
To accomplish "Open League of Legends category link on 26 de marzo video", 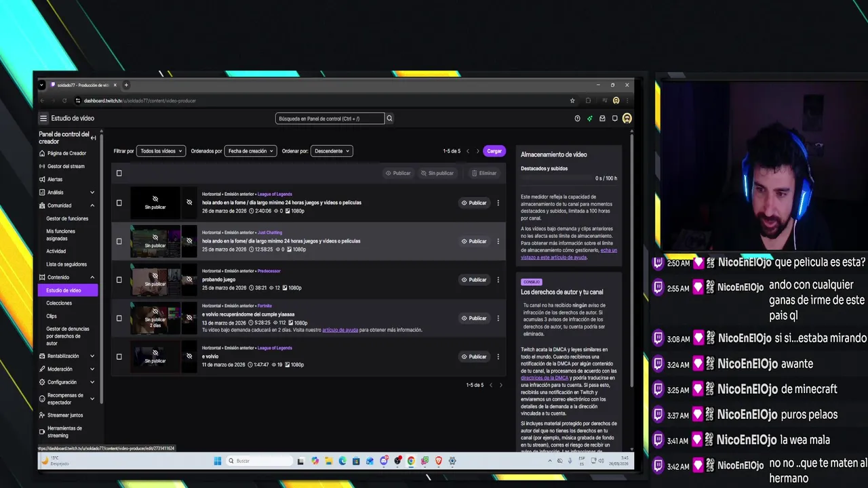I will click(x=275, y=194).
